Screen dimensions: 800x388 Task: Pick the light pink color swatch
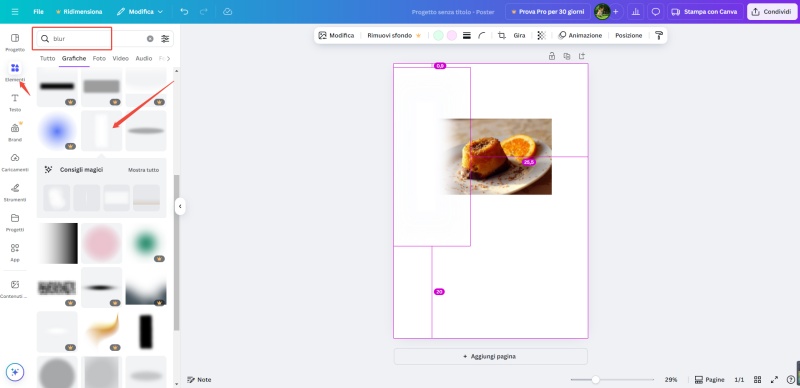pos(452,35)
